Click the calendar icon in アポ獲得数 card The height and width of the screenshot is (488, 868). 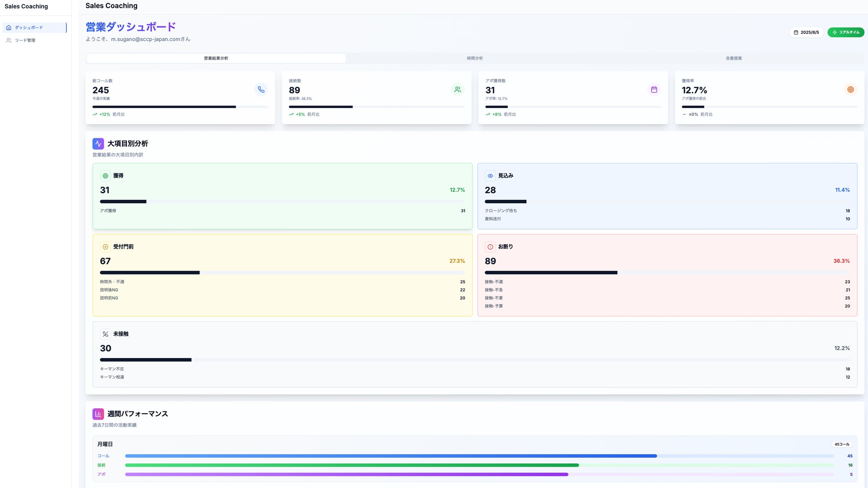click(x=654, y=89)
